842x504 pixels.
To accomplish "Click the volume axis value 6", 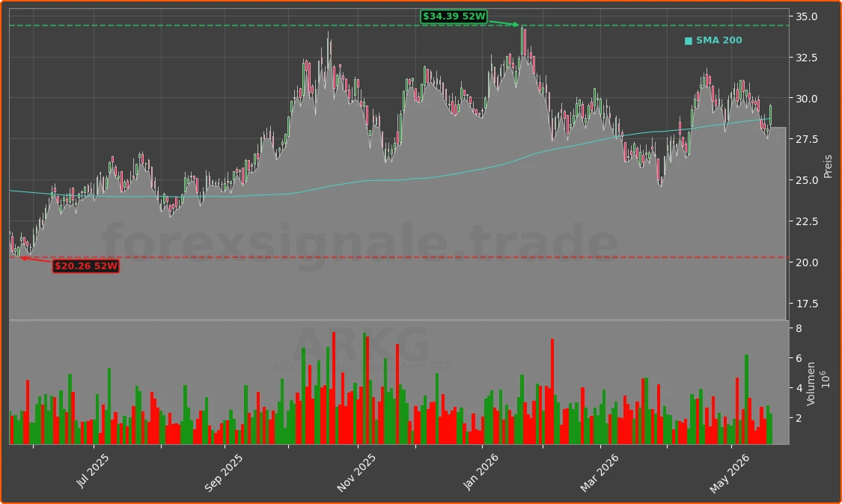I will pos(799,358).
